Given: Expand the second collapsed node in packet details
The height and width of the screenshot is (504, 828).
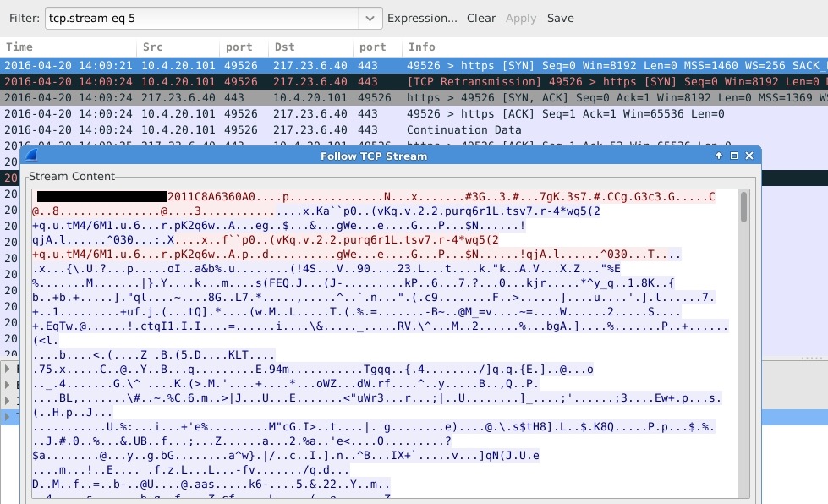Looking at the screenshot, I should coord(8,386).
